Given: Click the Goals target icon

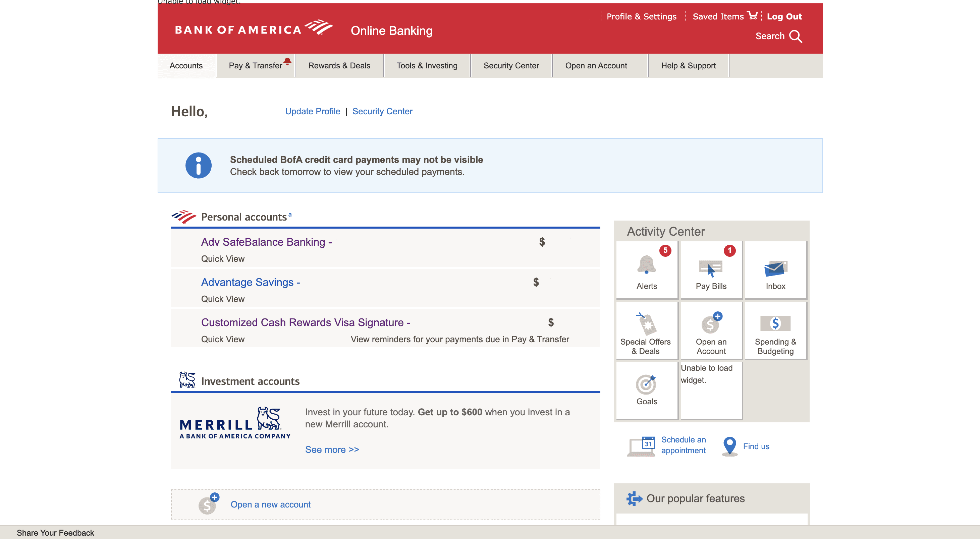Looking at the screenshot, I should point(646,384).
